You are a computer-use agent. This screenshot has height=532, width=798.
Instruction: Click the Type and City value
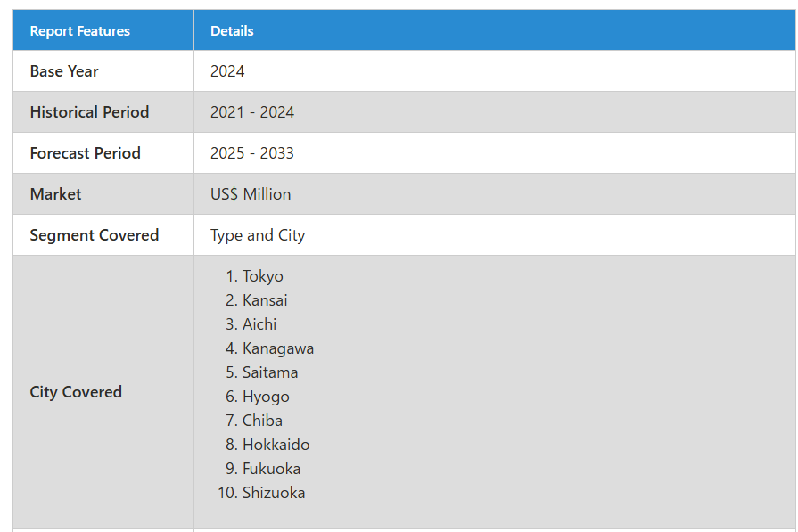coord(258,235)
